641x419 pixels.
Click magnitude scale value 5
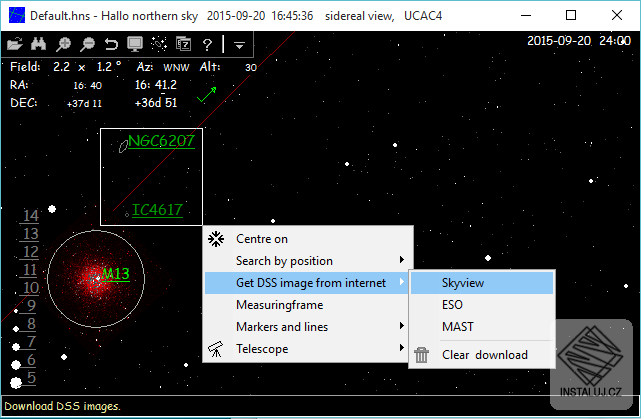[x=31, y=378]
